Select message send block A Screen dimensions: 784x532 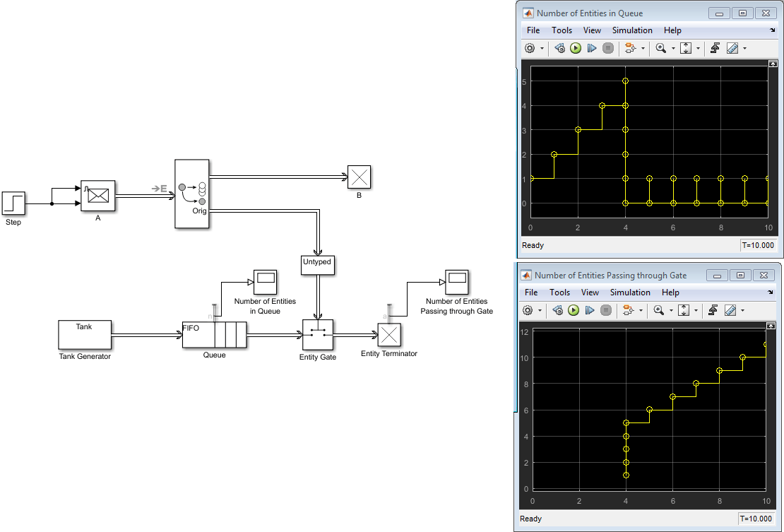point(98,196)
